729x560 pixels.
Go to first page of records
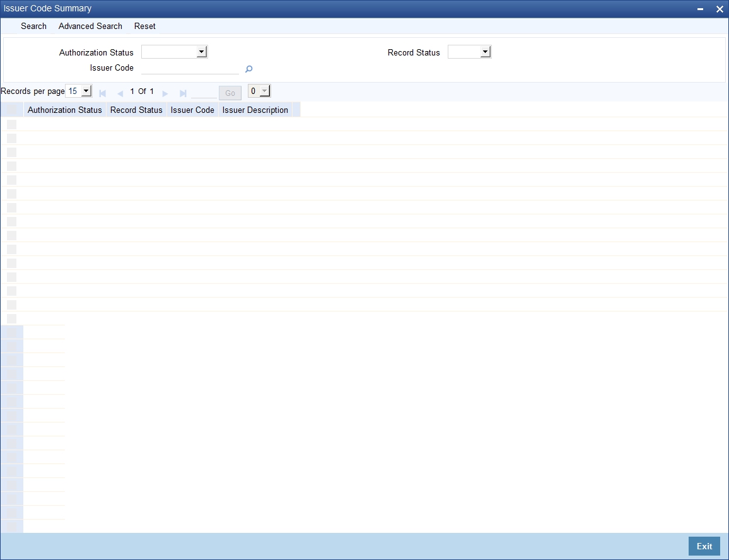pos(102,93)
